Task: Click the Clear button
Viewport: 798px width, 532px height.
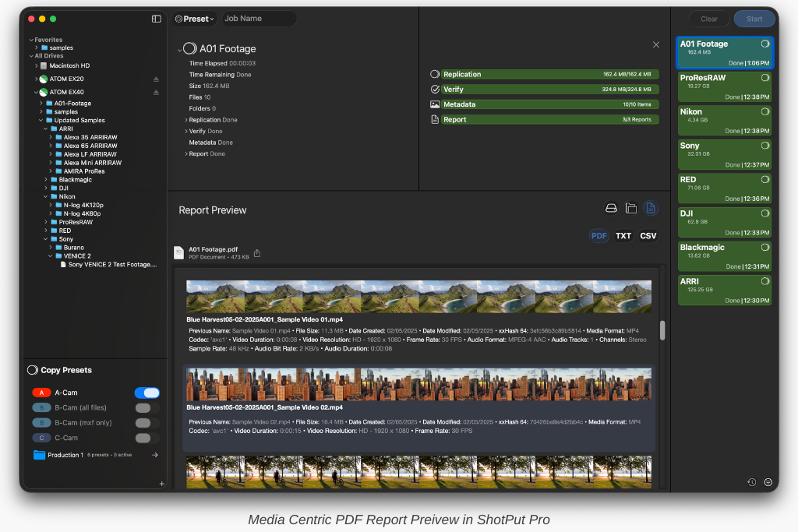Action: pyautogui.click(x=709, y=19)
